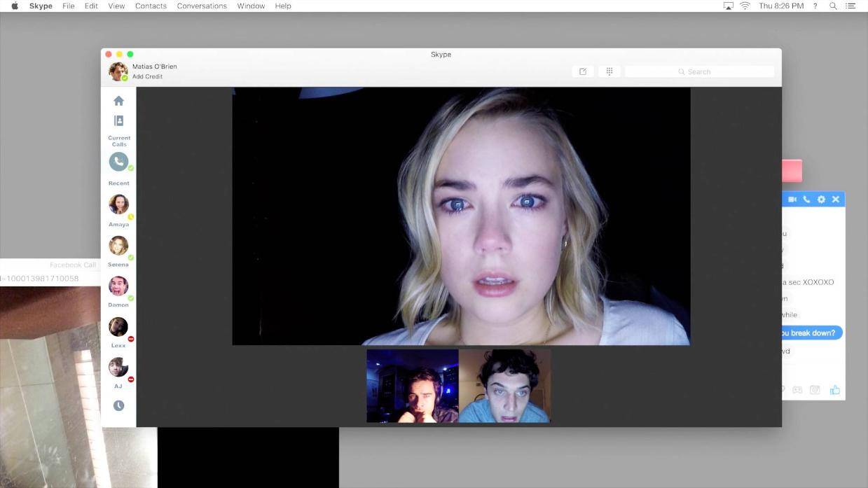Send a thumbs-up like in Messenger chat

(834, 390)
